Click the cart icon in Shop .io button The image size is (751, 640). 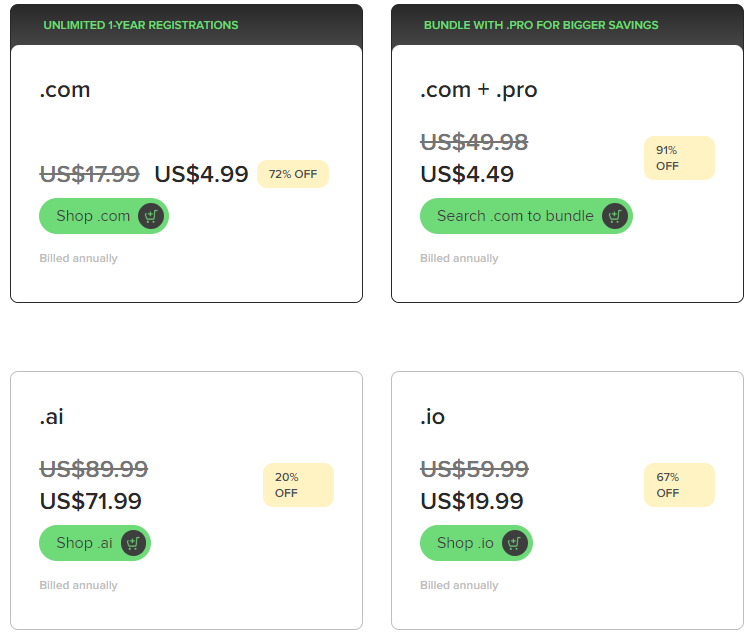(x=514, y=543)
